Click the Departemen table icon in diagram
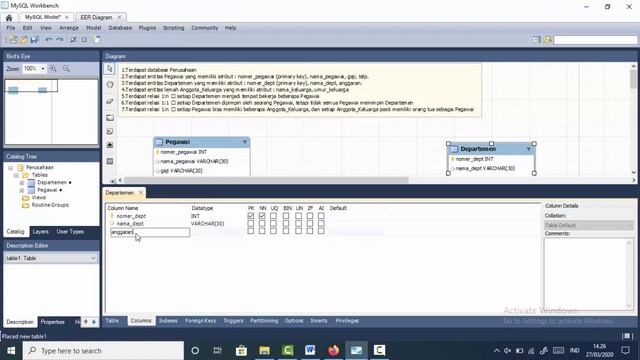Image resolution: width=640 pixels, height=360 pixels. (454, 149)
